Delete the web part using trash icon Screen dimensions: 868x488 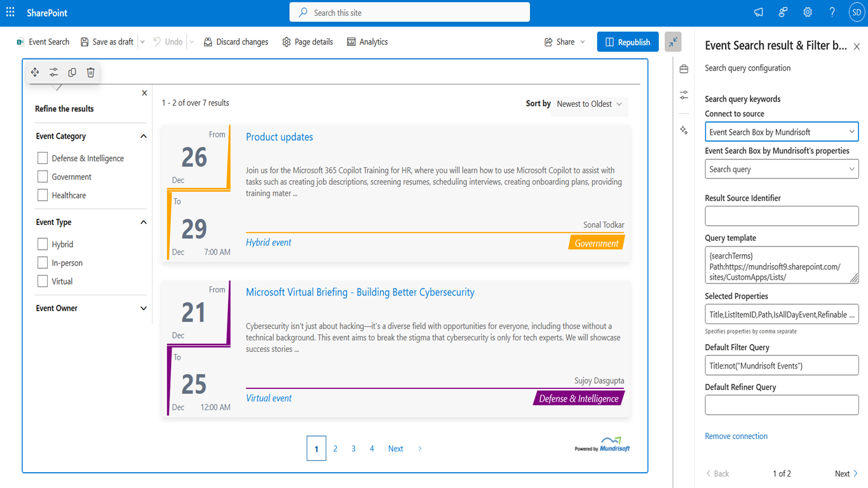91,72
